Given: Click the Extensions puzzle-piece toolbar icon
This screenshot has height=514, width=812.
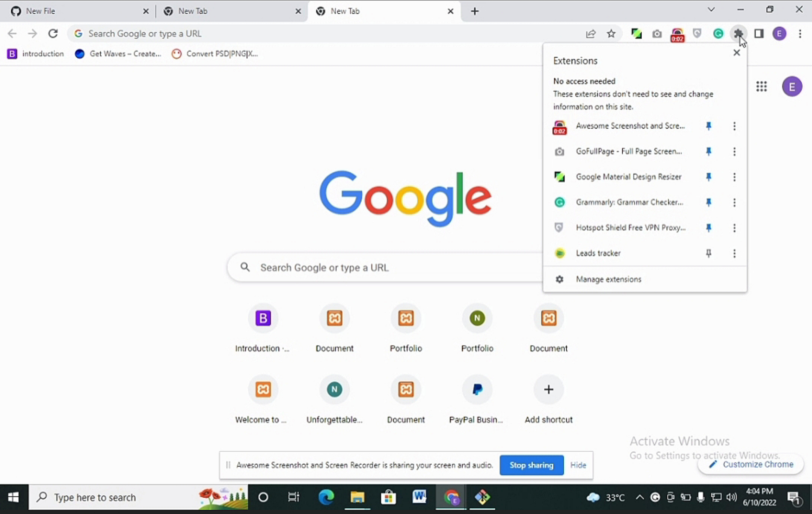Looking at the screenshot, I should coord(738,33).
